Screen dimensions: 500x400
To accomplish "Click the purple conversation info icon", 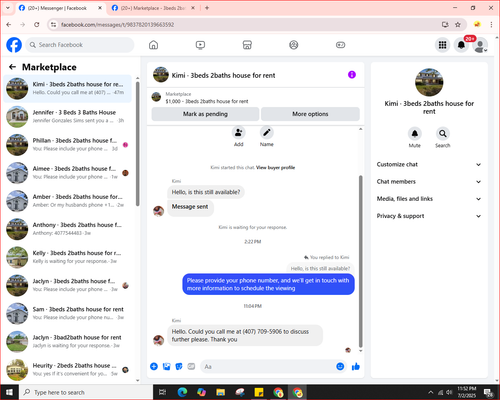I will coord(352,75).
